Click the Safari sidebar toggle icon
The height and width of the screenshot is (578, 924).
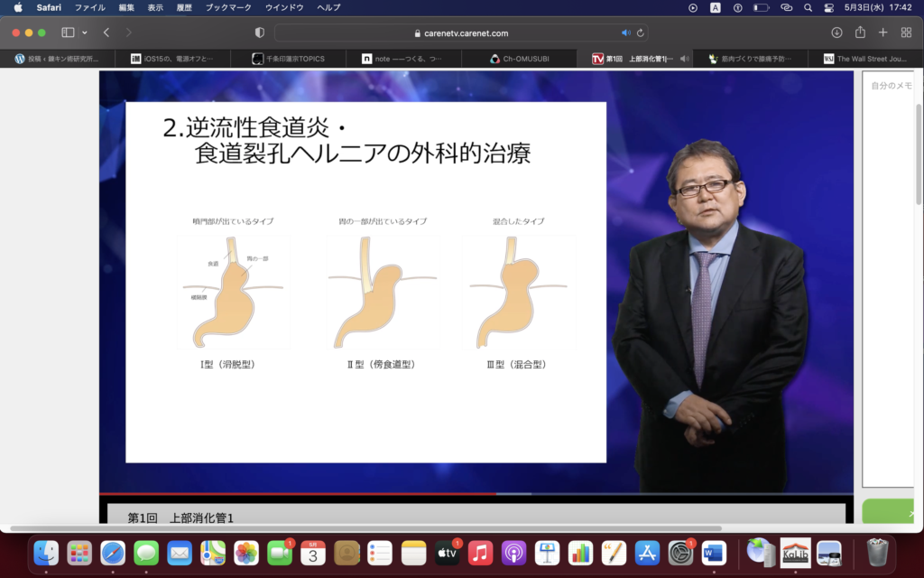point(68,33)
